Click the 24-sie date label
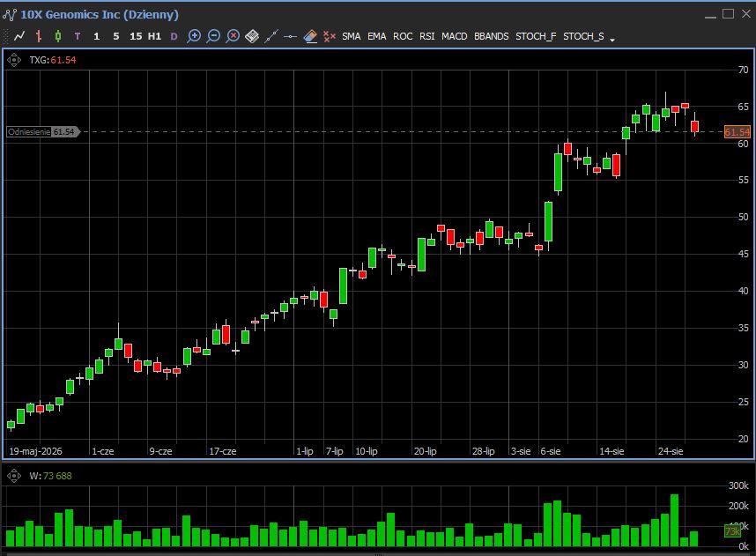Image resolution: width=756 pixels, height=556 pixels. point(671,451)
